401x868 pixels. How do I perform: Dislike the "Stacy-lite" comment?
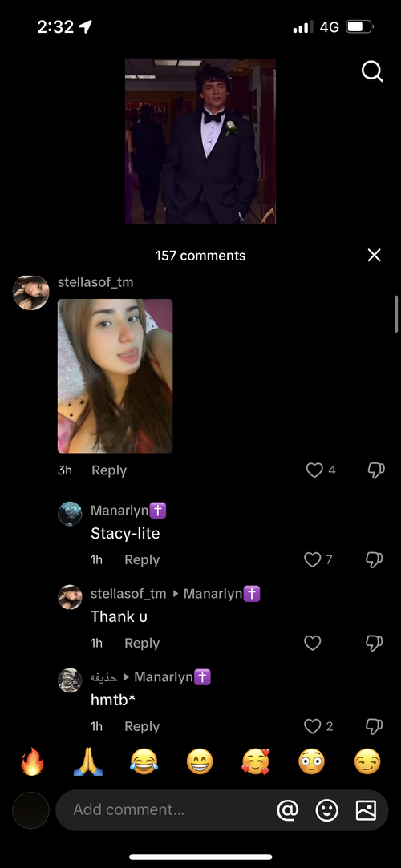(x=375, y=560)
